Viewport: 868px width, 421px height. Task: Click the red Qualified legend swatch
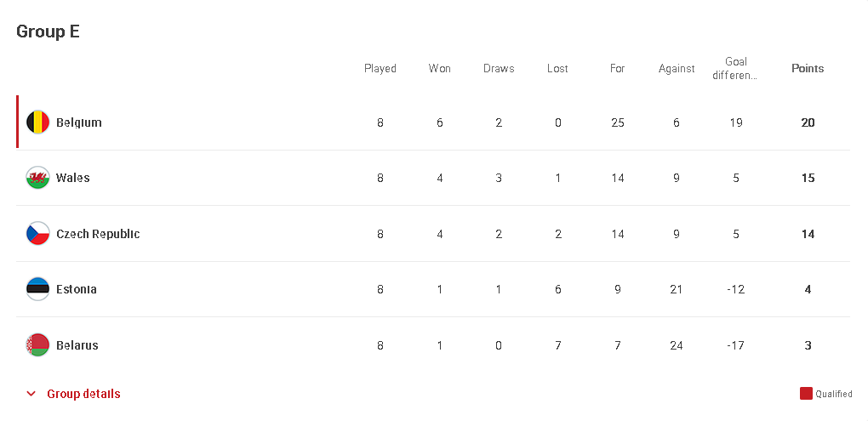click(x=806, y=393)
